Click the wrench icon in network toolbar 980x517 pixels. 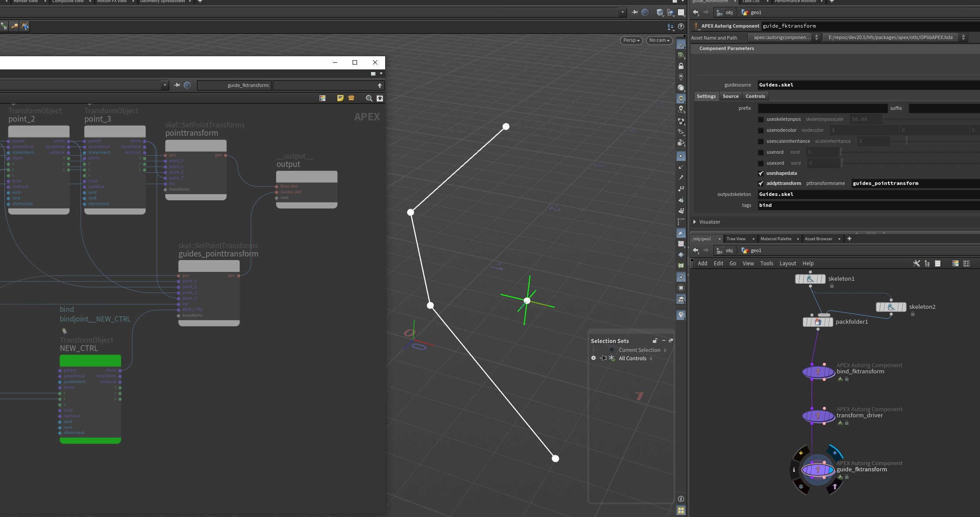(917, 264)
